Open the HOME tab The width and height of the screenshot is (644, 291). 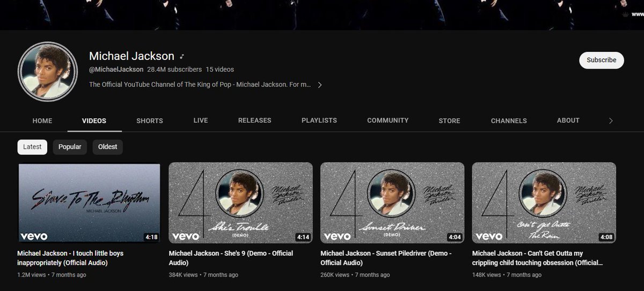point(42,121)
